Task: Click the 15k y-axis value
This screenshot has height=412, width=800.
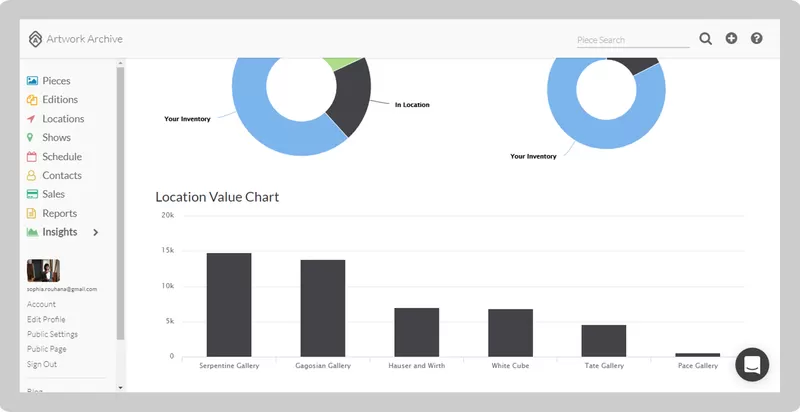Action: [168, 251]
